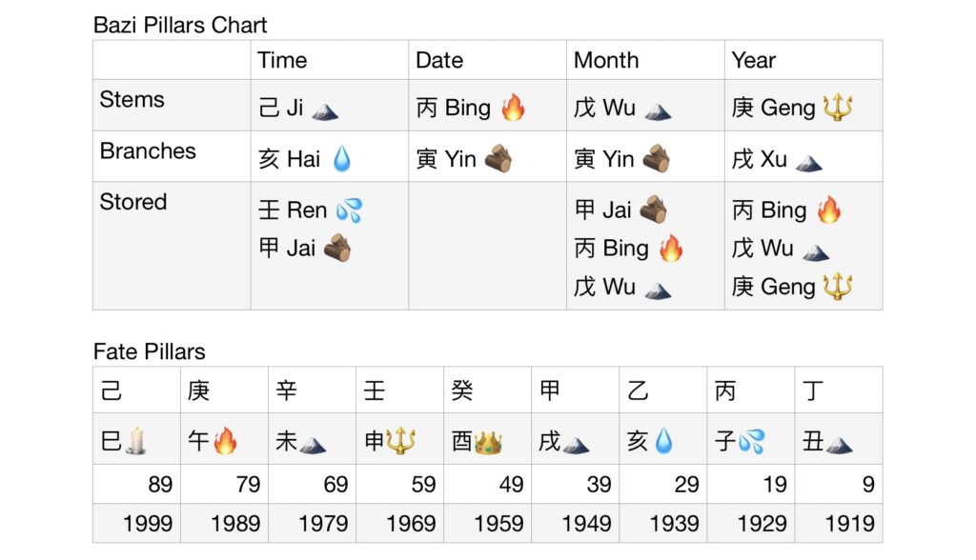Select the Time column header
This screenshot has height=560, width=976.
[x=330, y=60]
